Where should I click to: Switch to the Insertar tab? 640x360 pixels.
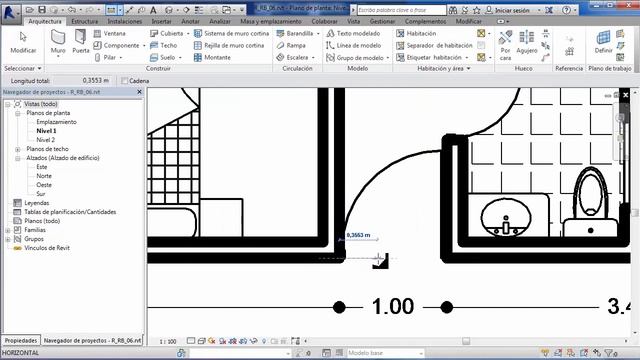[x=162, y=21]
